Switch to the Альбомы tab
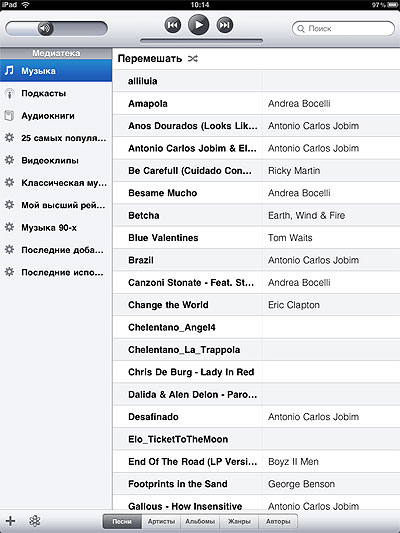Viewport: 400px width, 533px height. pos(200,521)
